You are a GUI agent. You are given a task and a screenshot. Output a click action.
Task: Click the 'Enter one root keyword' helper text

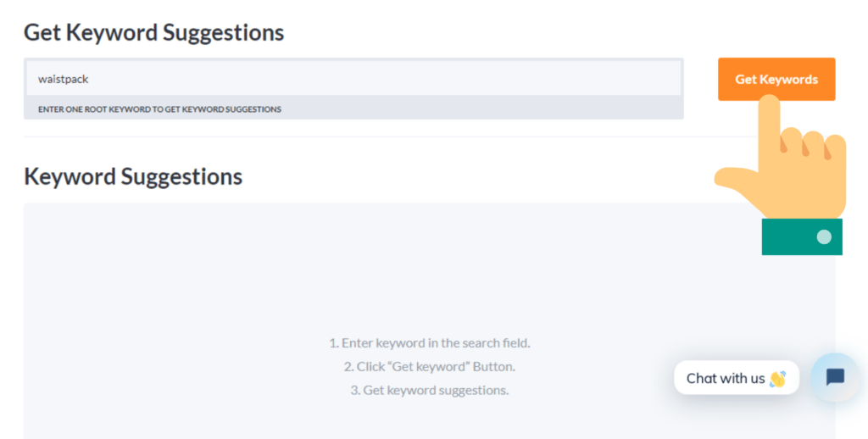[x=159, y=109]
